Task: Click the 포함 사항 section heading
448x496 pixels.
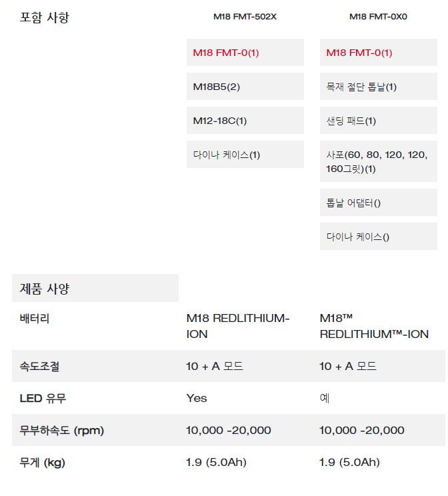Action: (x=44, y=17)
